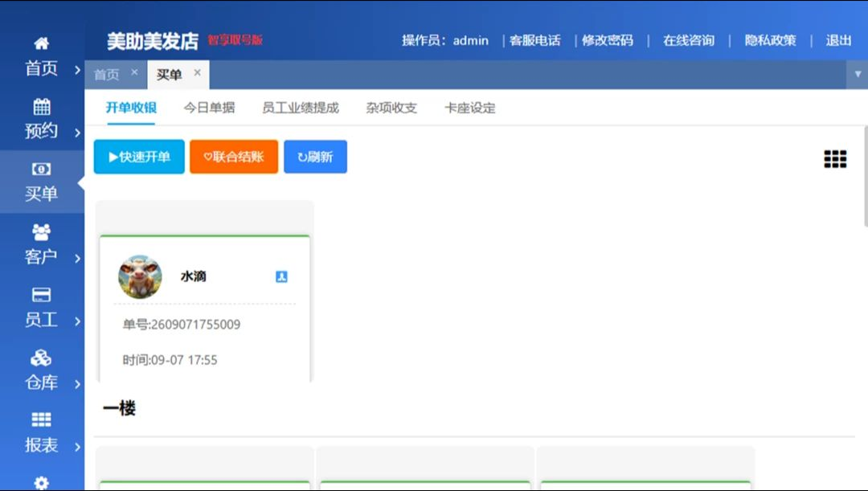The image size is (868, 491).
Task: Close the 首页 tab
Action: pos(134,72)
